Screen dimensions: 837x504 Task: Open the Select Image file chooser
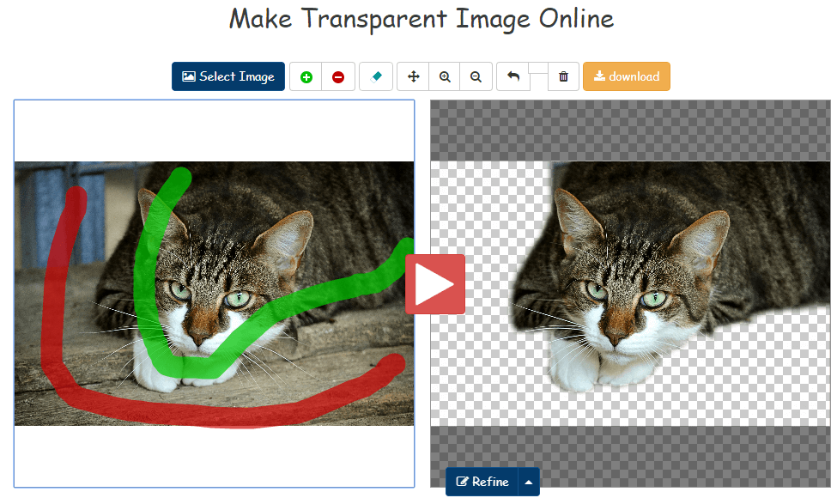[228, 76]
